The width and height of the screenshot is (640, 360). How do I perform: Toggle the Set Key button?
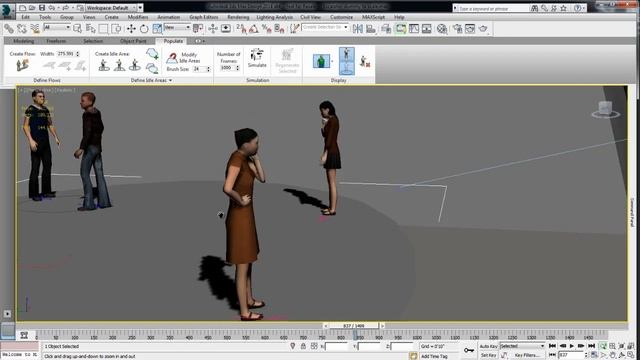tap(488, 355)
